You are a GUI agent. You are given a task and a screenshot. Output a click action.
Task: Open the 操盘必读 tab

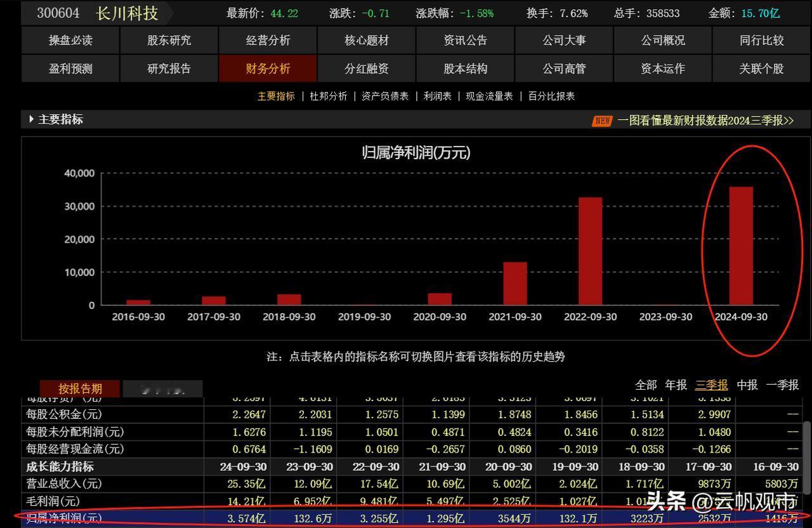point(70,40)
